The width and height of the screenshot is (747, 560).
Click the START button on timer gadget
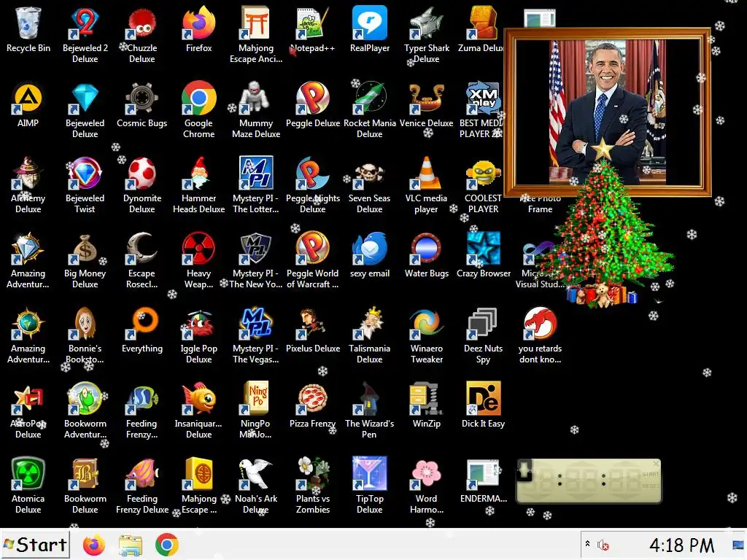[650, 474]
